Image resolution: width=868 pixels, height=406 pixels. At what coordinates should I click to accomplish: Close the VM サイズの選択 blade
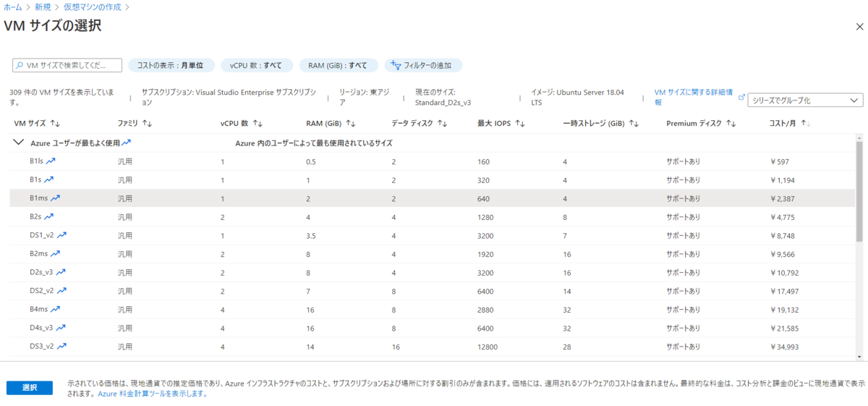point(859,26)
